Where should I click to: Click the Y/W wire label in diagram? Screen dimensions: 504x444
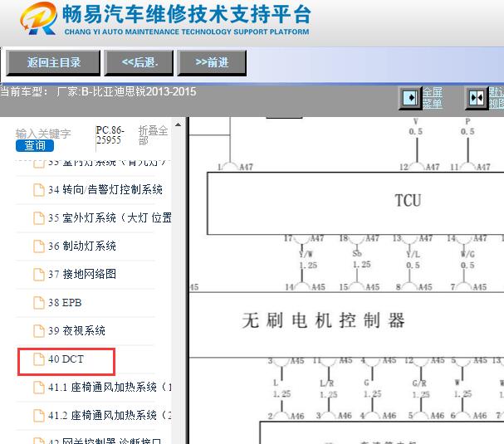(306, 255)
